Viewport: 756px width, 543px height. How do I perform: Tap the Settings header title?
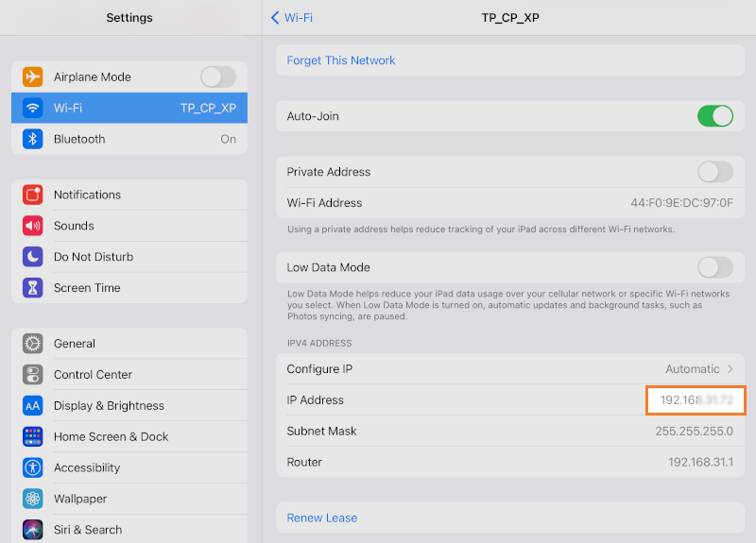pyautogui.click(x=129, y=18)
